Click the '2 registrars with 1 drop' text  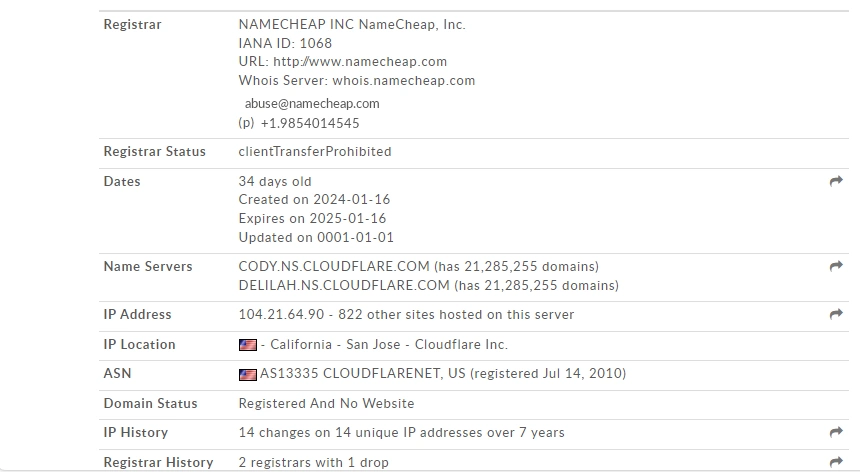point(314,462)
